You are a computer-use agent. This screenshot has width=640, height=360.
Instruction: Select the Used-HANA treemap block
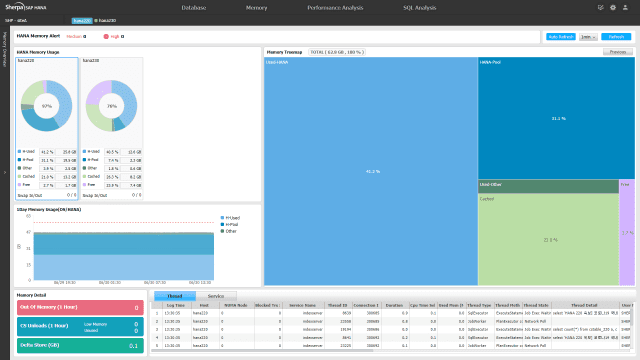371,171
